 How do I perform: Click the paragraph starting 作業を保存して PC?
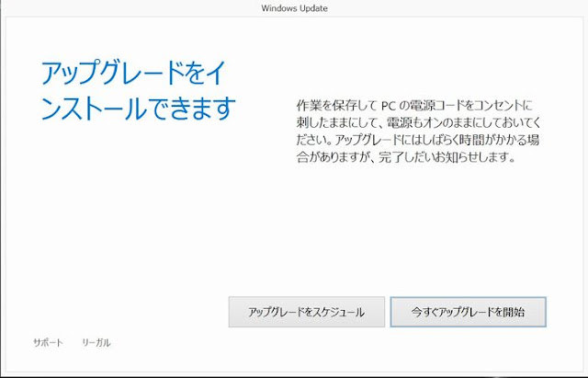click(x=418, y=131)
